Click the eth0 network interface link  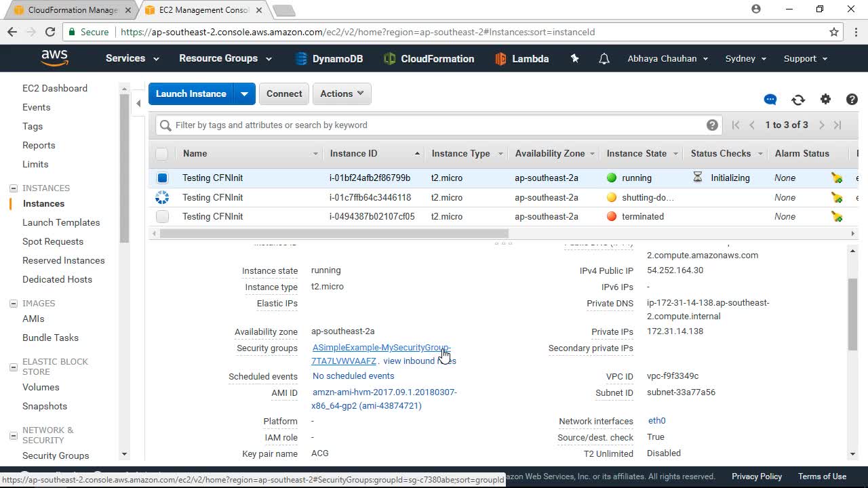pos(657,421)
